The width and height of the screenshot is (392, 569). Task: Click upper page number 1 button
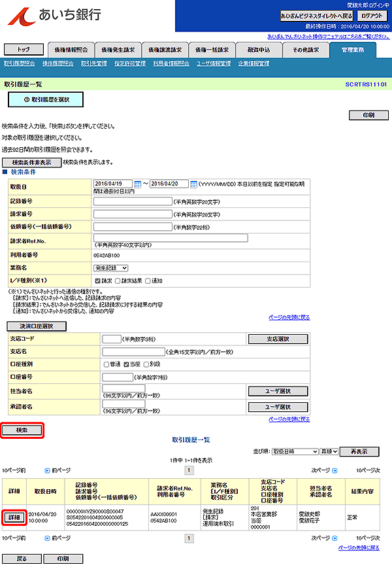[189, 471]
